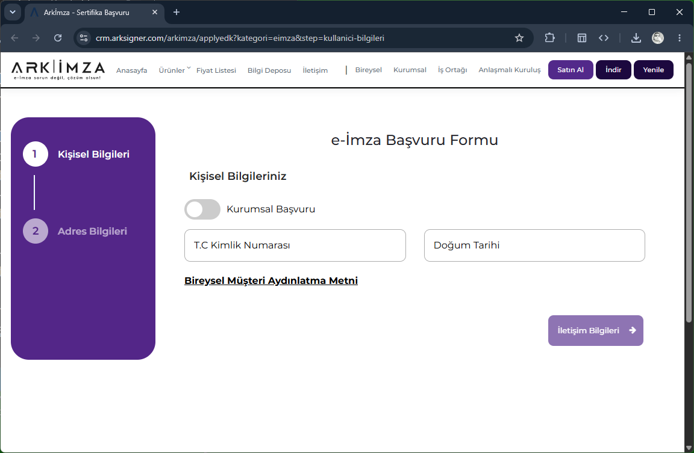This screenshot has width=694, height=453.
Task: Toggle the Kurumsal Başvuru switch
Action: tap(202, 209)
